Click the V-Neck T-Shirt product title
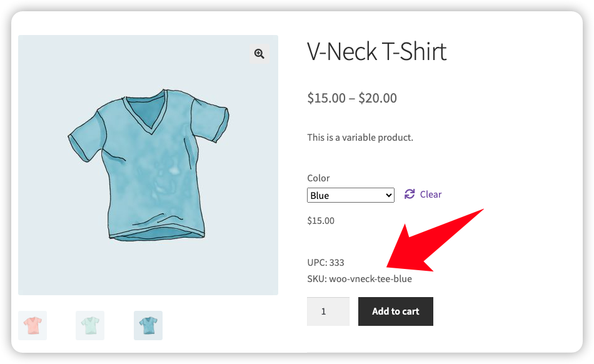 click(x=376, y=51)
